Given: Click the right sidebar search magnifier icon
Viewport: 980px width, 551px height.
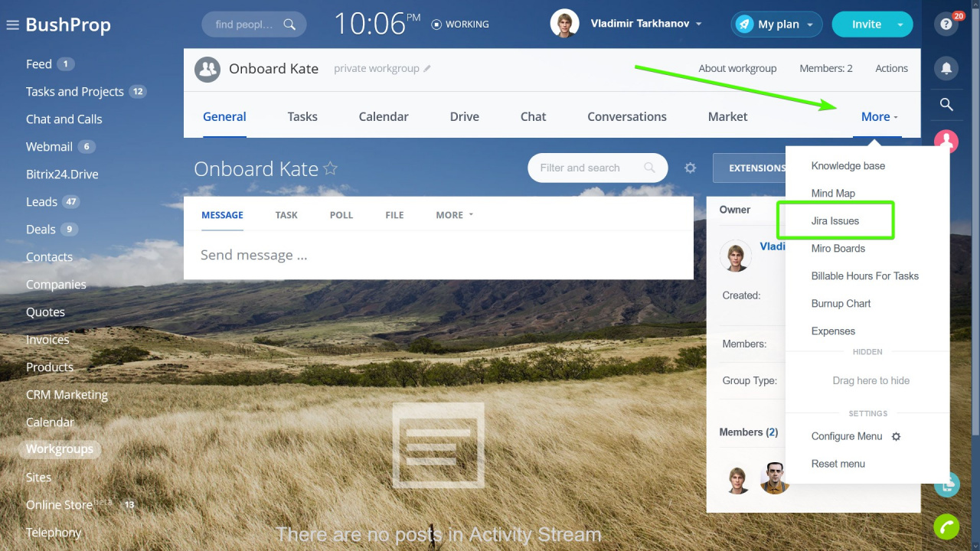Looking at the screenshot, I should 946,105.
